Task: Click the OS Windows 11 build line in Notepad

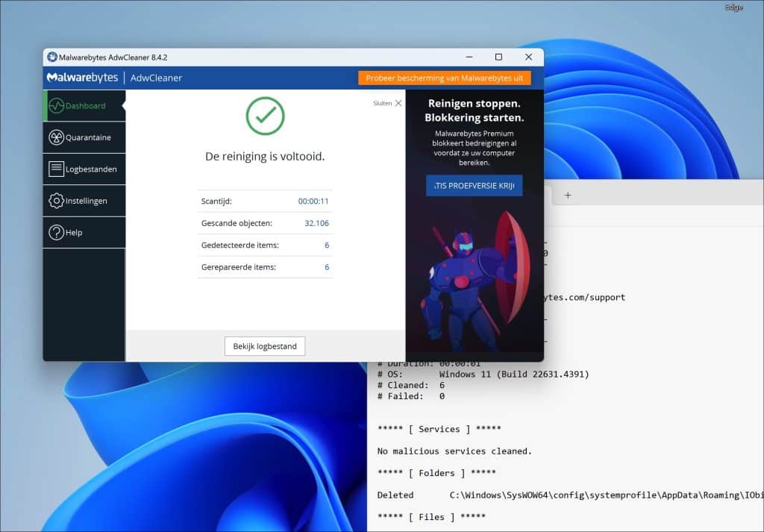Action: tap(483, 374)
